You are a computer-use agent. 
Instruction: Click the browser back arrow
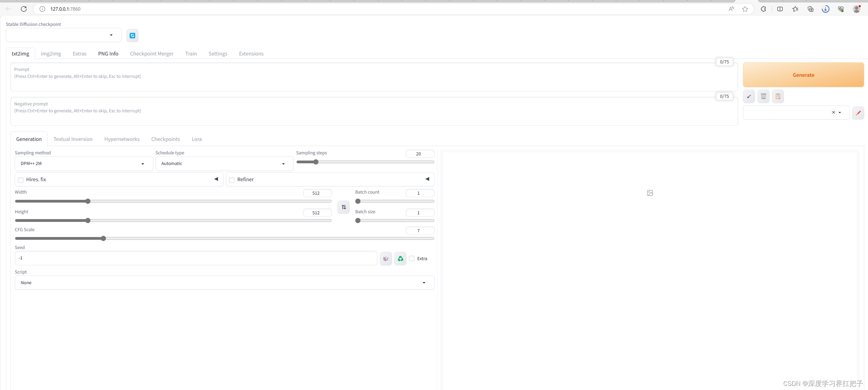[x=9, y=9]
